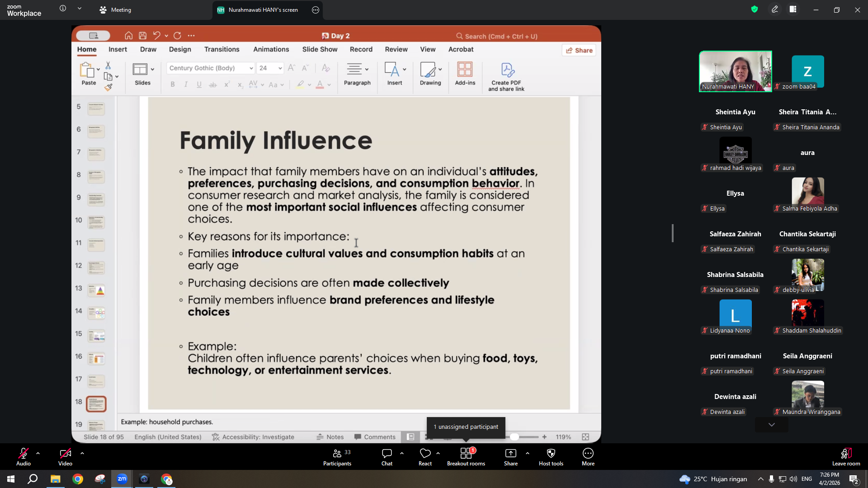Viewport: 868px width, 488px height.
Task: Click Leave room button
Action: coord(846,456)
